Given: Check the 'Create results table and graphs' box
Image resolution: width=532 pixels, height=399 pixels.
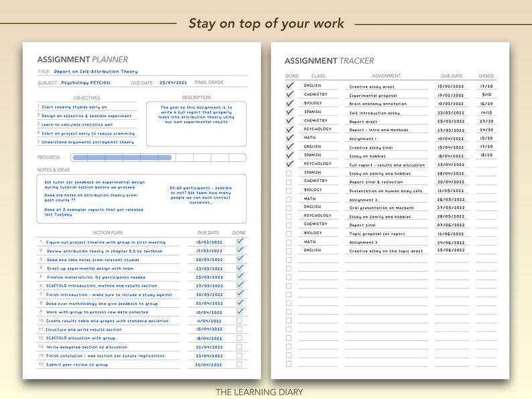Looking at the screenshot, I should click(x=239, y=321).
